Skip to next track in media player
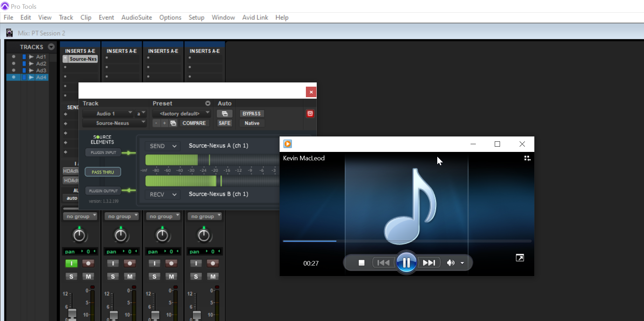 [429, 263]
